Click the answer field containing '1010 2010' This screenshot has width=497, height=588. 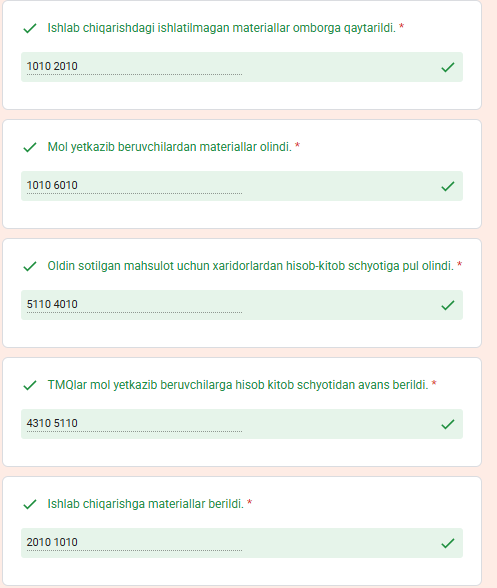click(242, 67)
